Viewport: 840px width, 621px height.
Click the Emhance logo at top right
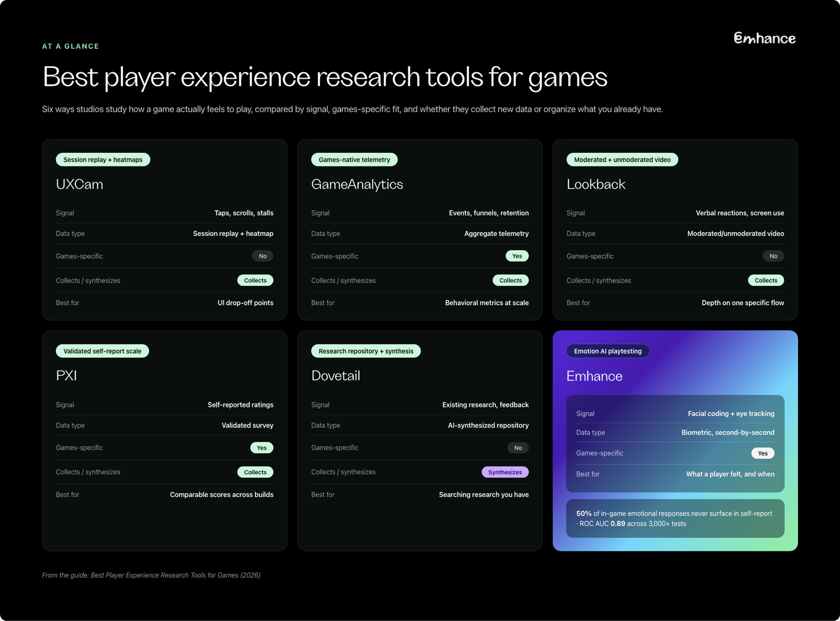[765, 38]
